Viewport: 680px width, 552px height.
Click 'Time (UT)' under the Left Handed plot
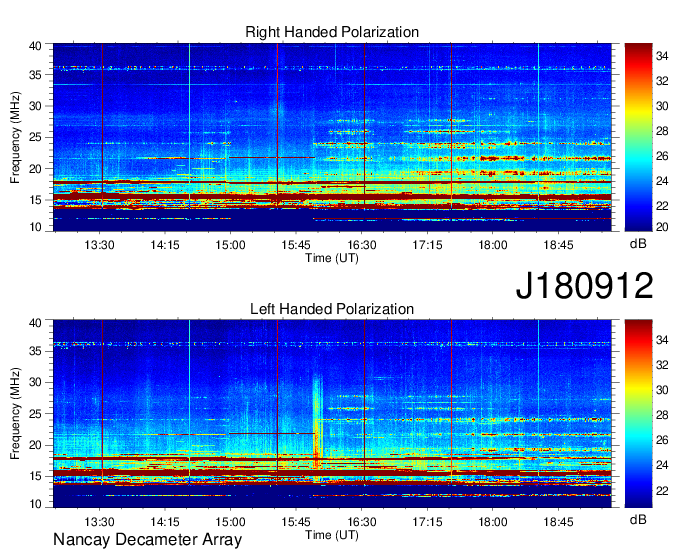tap(332, 535)
